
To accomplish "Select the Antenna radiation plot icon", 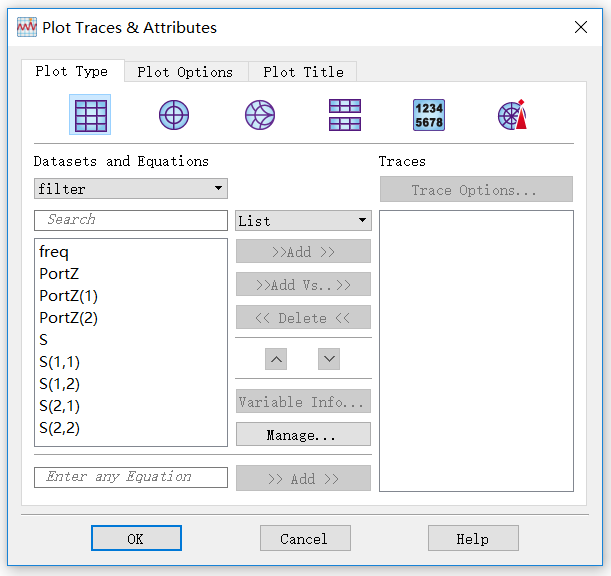I will 513,115.
